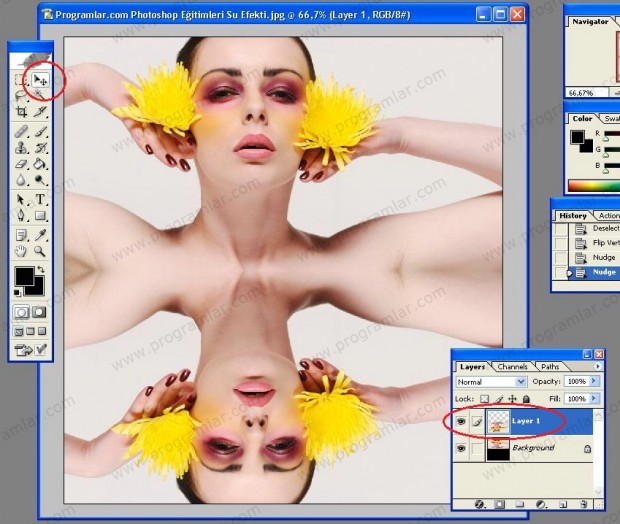Screen dimensions: 620x524
Task: Select the Magic Wand tool
Action: tap(40, 95)
